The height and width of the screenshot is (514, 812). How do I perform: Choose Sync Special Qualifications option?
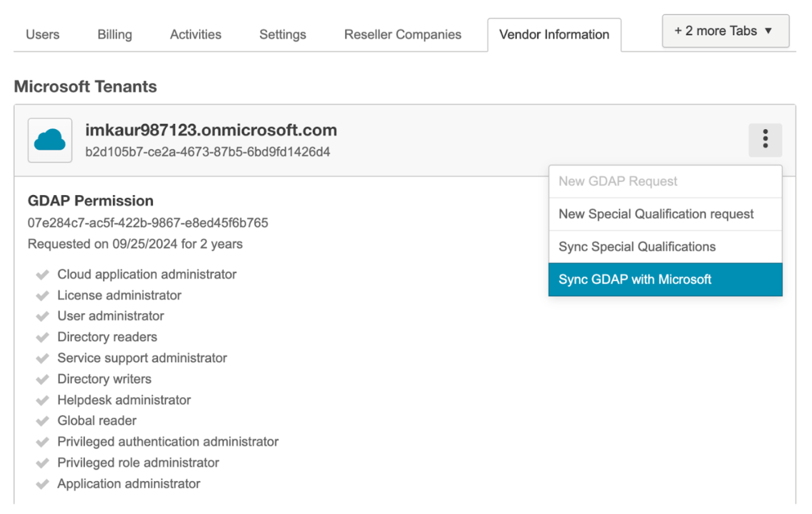click(x=665, y=247)
